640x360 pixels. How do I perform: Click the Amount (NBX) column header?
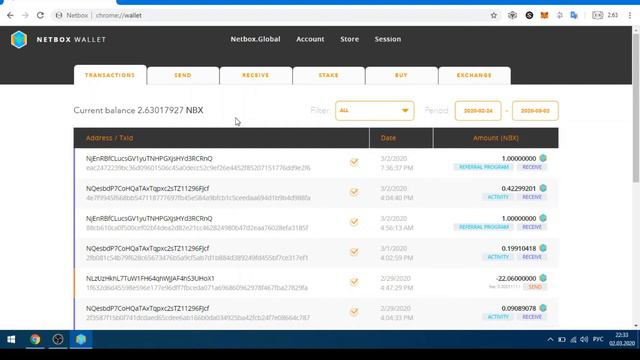(x=496, y=138)
